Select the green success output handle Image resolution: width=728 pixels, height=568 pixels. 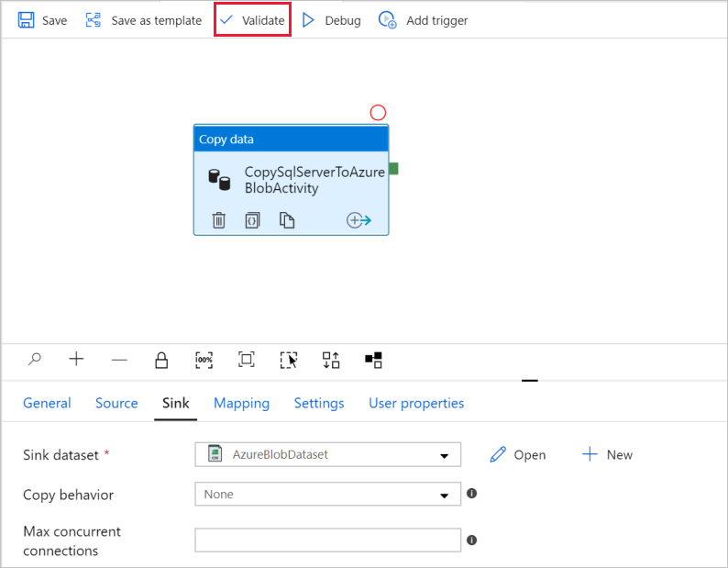point(393,168)
